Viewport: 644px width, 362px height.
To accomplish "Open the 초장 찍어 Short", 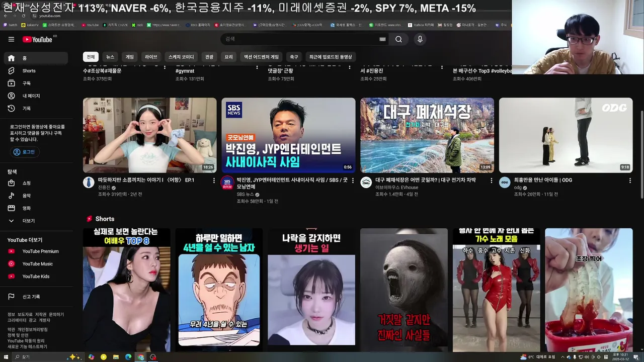I will (589, 290).
